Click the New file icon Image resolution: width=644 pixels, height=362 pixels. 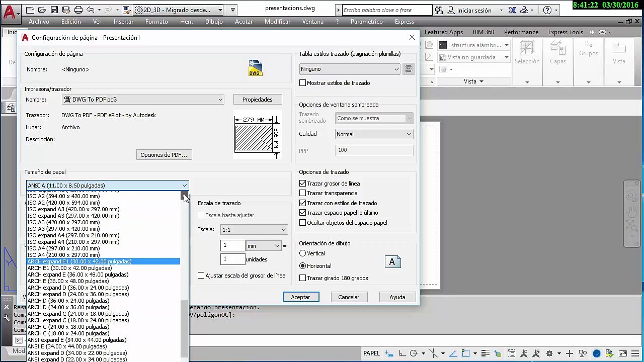pyautogui.click(x=30, y=10)
